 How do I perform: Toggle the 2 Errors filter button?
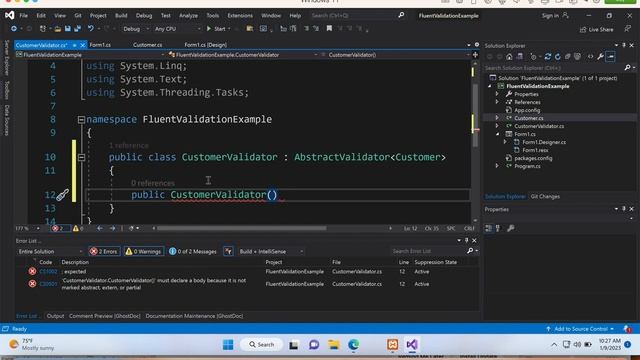(104, 251)
